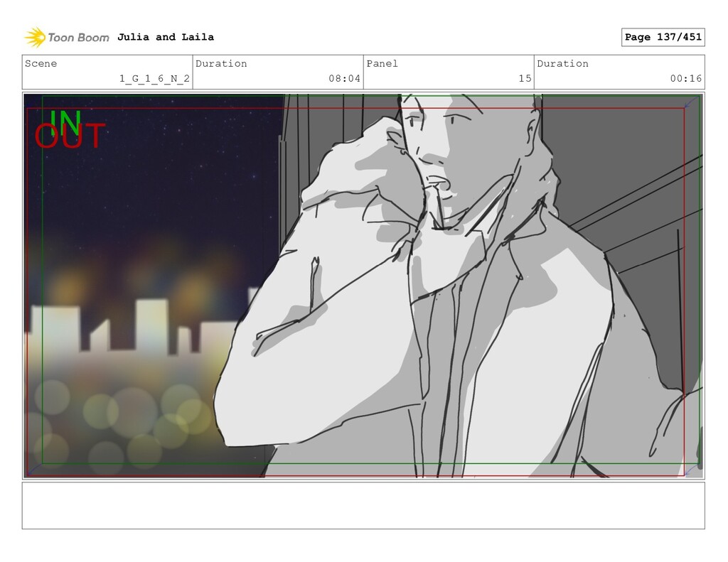Click the red 'OUT' camera label
Viewport: 728px width, 562px height.
point(70,136)
